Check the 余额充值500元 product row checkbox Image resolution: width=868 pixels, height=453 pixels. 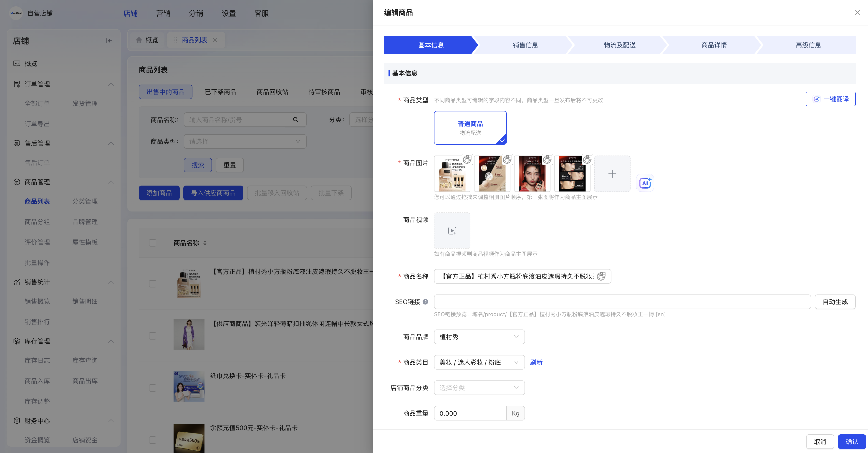pyautogui.click(x=153, y=440)
